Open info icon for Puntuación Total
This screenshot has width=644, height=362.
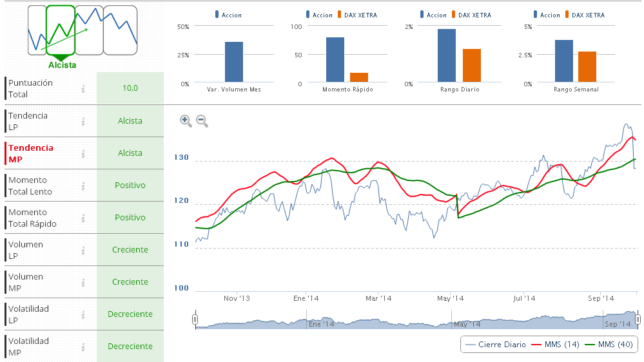(83, 89)
